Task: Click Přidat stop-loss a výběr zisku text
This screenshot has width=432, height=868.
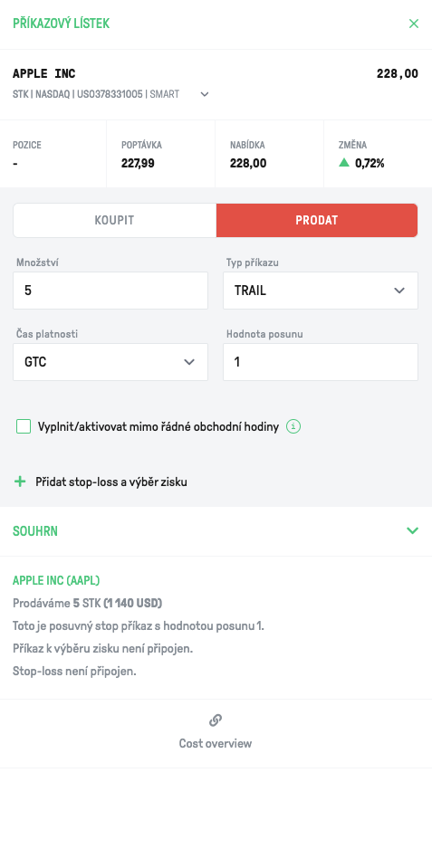Action: pyautogui.click(x=111, y=482)
